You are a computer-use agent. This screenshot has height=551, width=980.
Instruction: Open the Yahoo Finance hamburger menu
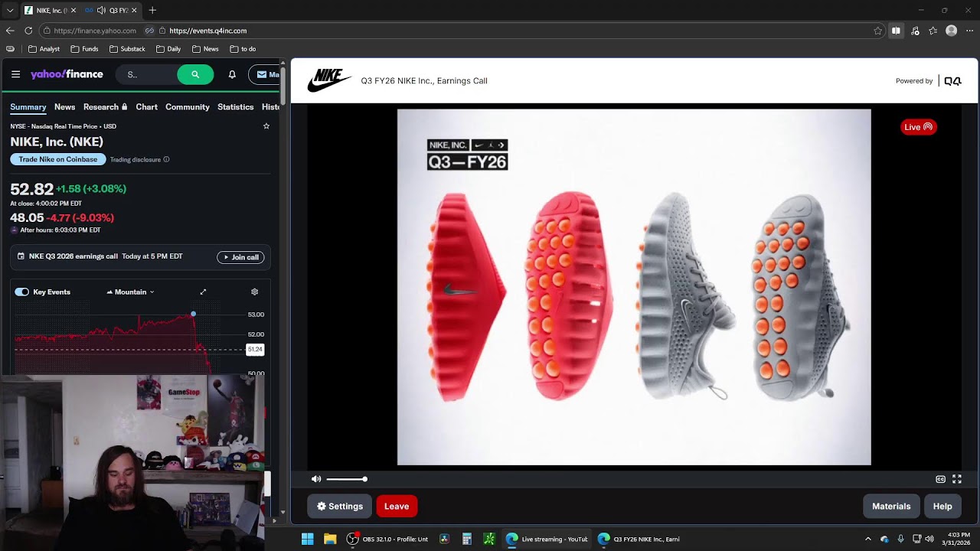click(x=15, y=74)
